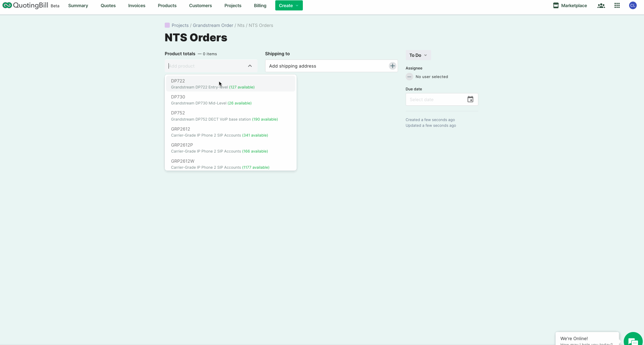Click the CL user avatar

point(633,5)
